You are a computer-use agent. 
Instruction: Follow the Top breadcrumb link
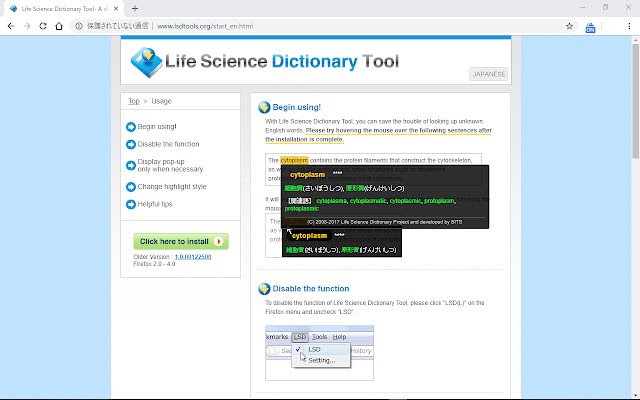(x=133, y=101)
